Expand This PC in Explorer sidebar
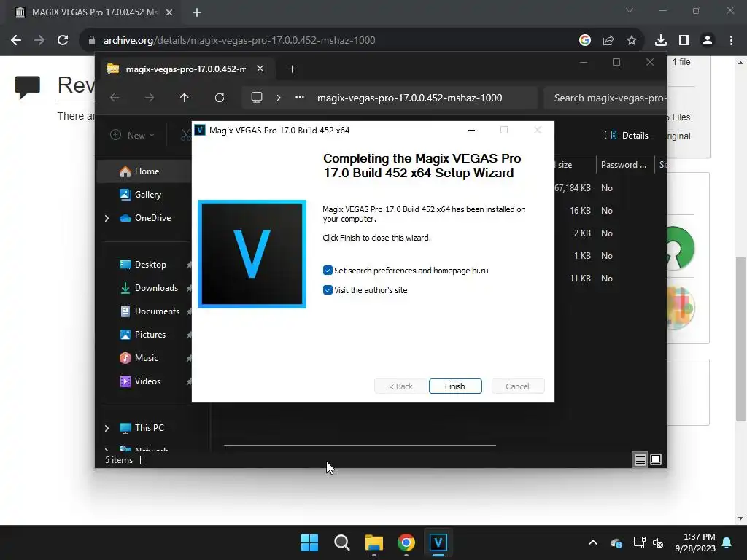747x560 pixels. coord(107,428)
